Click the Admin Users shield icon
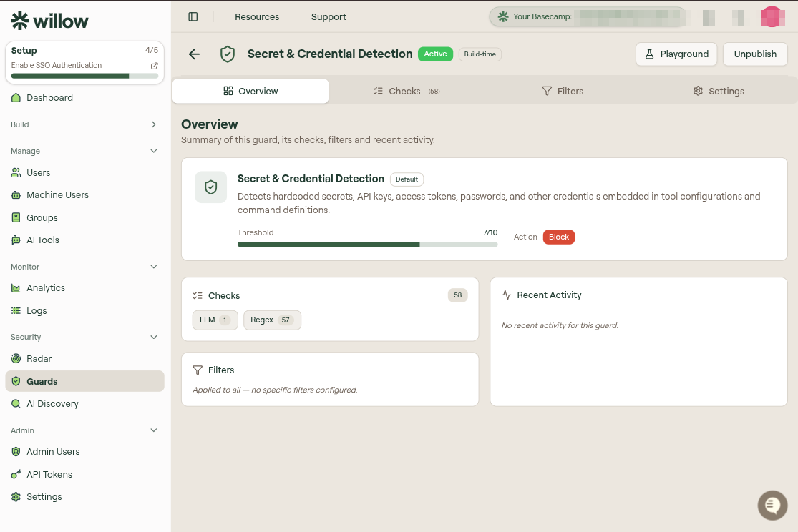 point(16,452)
